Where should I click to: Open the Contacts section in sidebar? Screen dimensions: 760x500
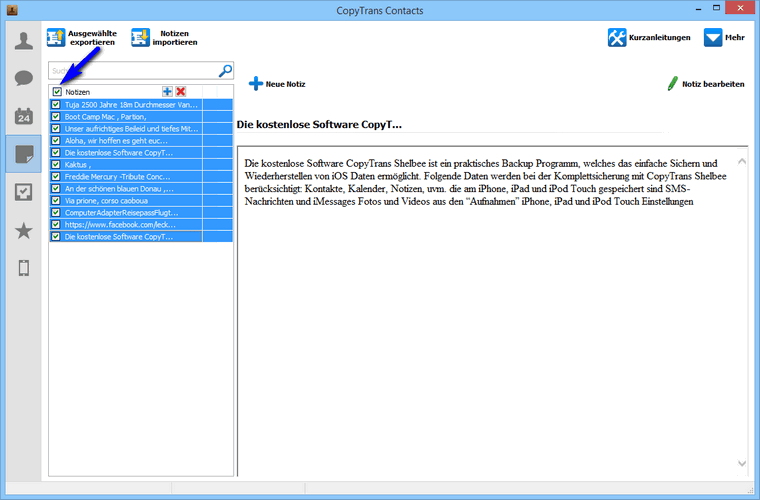click(23, 41)
